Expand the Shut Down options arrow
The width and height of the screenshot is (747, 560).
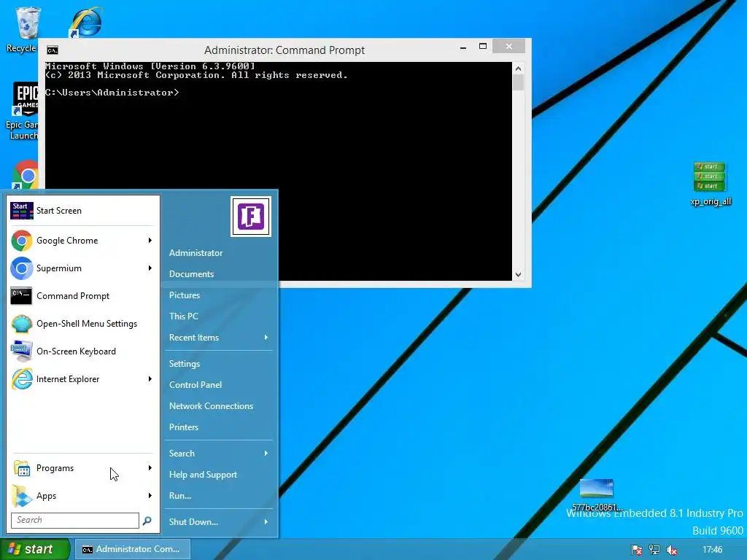tap(266, 522)
